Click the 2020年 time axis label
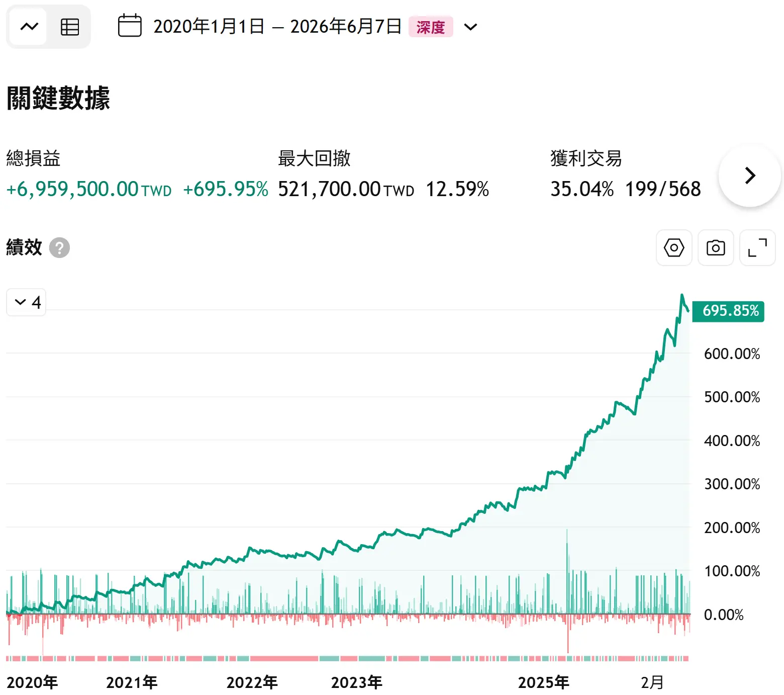The height and width of the screenshot is (695, 784). click(x=32, y=682)
